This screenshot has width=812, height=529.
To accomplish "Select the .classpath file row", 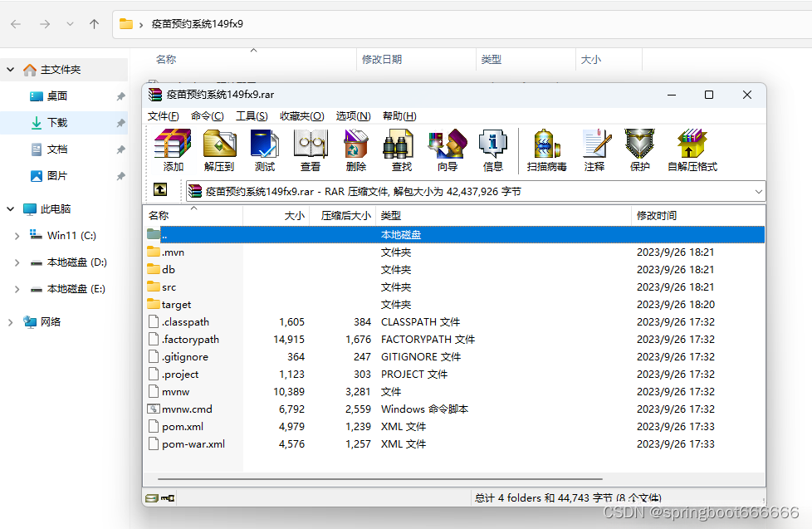I will (454, 321).
